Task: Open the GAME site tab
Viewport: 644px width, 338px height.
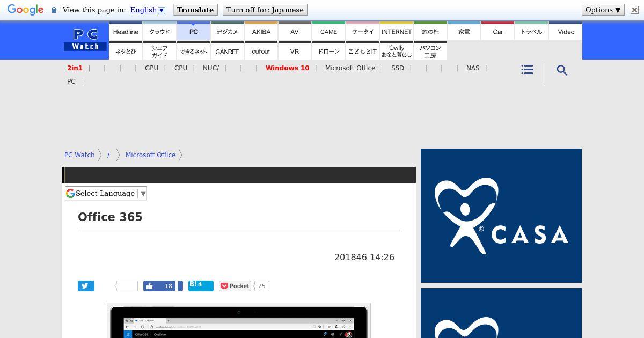Action: pyautogui.click(x=328, y=31)
